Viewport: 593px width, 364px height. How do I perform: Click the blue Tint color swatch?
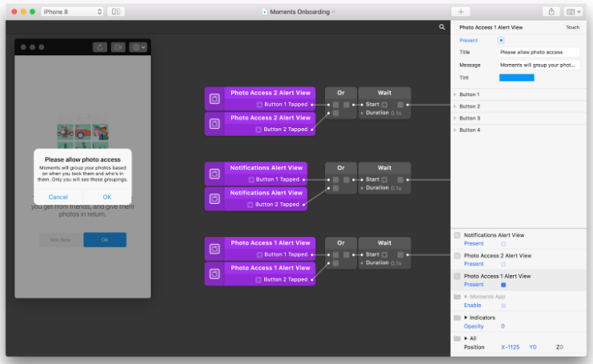516,78
